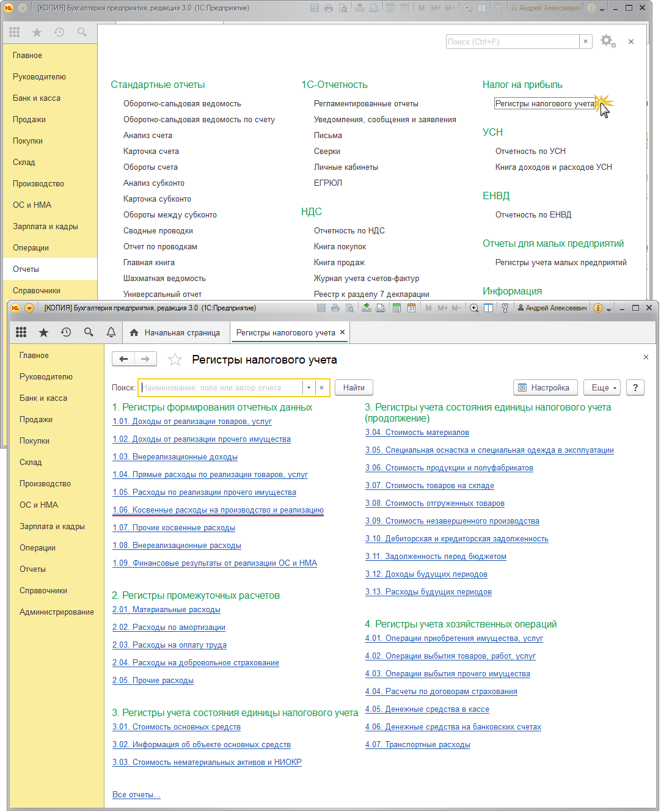Screen dimensions: 661x812
Task: Click the Все отчеты link
Action: coord(136,795)
